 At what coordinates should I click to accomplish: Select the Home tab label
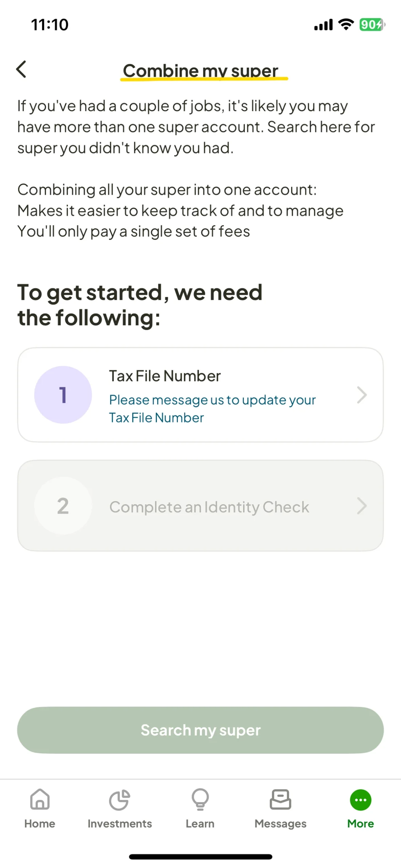click(40, 824)
